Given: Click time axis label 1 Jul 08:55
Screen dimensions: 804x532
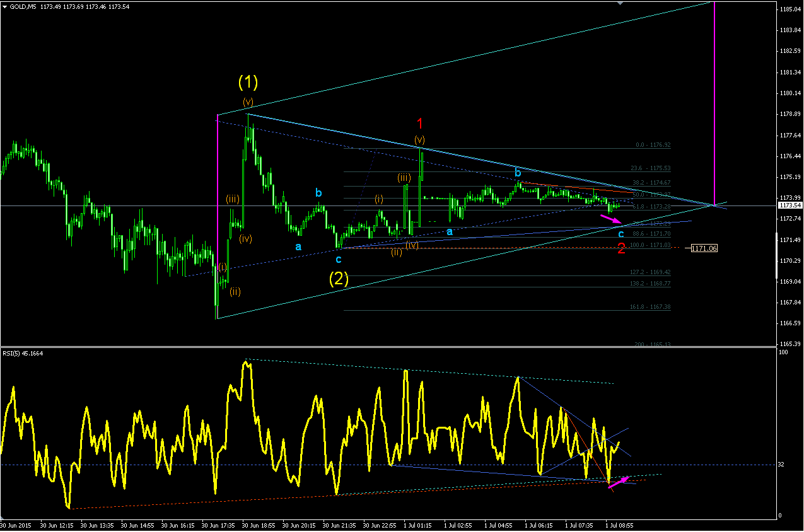Looking at the screenshot, I should point(620,524).
